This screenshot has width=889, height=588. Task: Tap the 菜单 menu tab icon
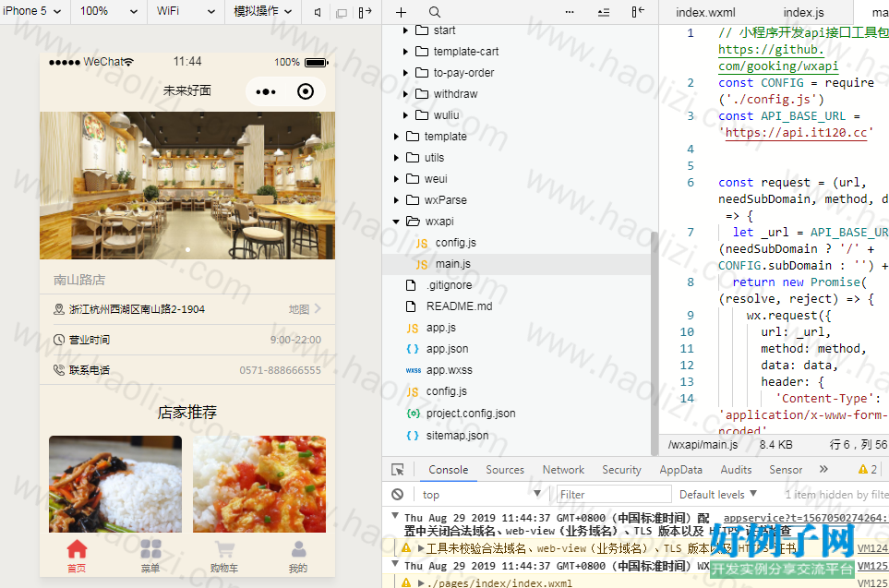pos(150,556)
